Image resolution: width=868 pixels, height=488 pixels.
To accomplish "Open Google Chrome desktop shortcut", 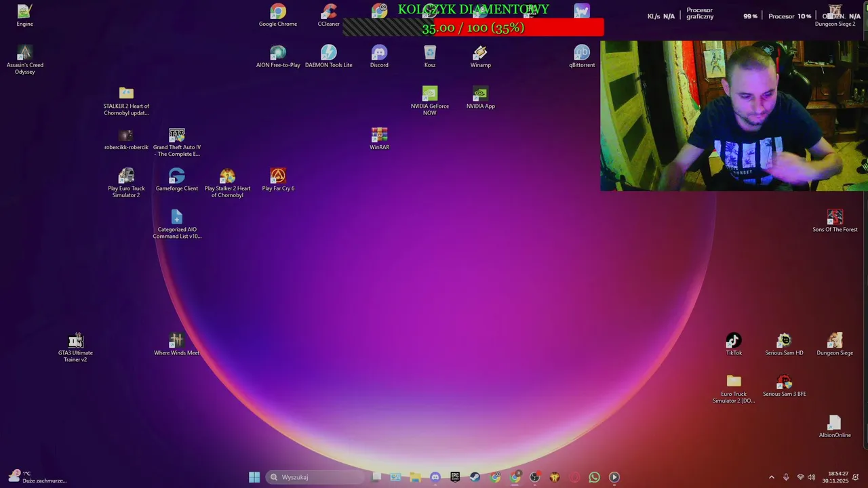I will pos(278,16).
